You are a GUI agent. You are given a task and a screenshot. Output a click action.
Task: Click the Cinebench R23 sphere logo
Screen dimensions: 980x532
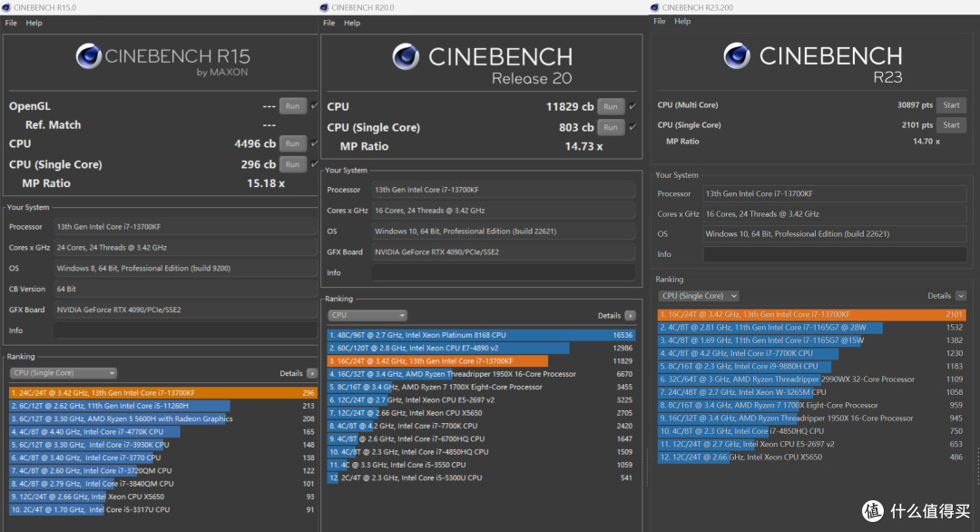point(737,55)
